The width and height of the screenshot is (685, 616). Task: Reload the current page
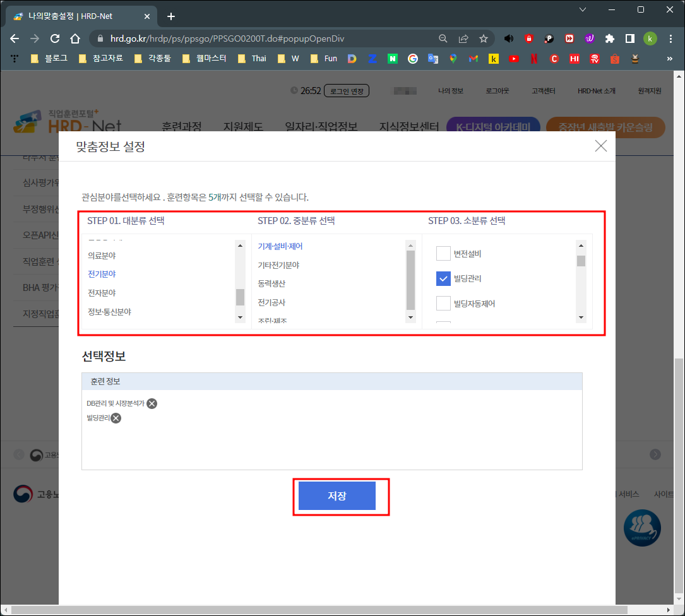[54, 38]
